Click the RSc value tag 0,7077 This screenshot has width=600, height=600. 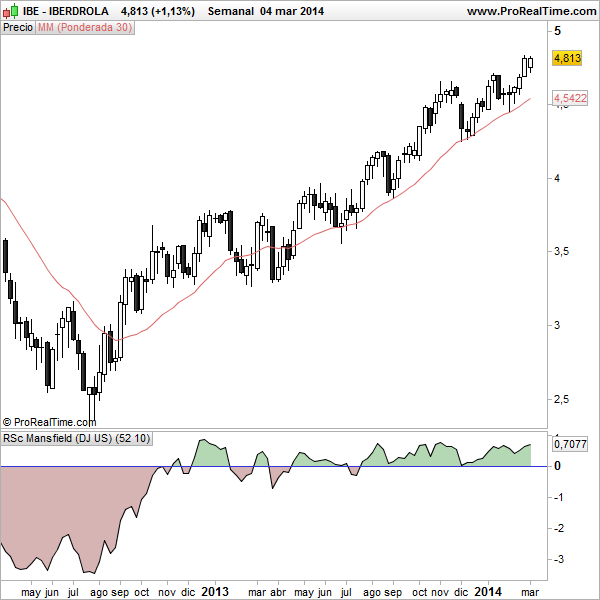pyautogui.click(x=570, y=444)
